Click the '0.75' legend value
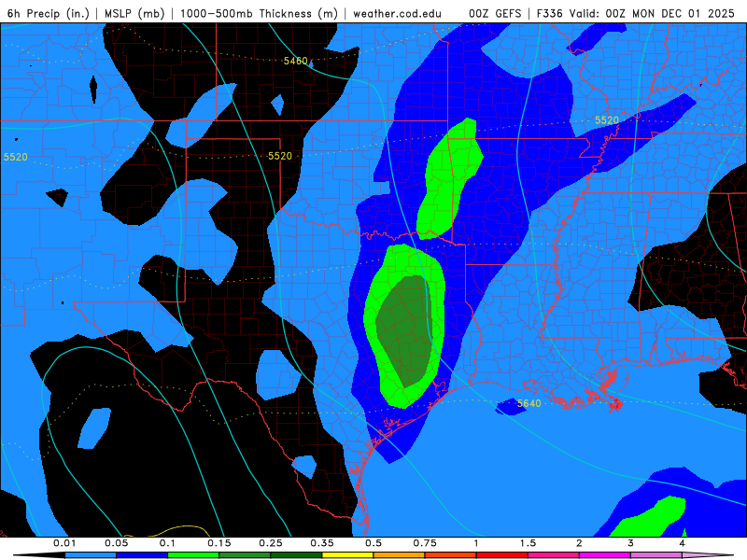Image resolution: width=747 pixels, height=560 pixels. coord(425,543)
